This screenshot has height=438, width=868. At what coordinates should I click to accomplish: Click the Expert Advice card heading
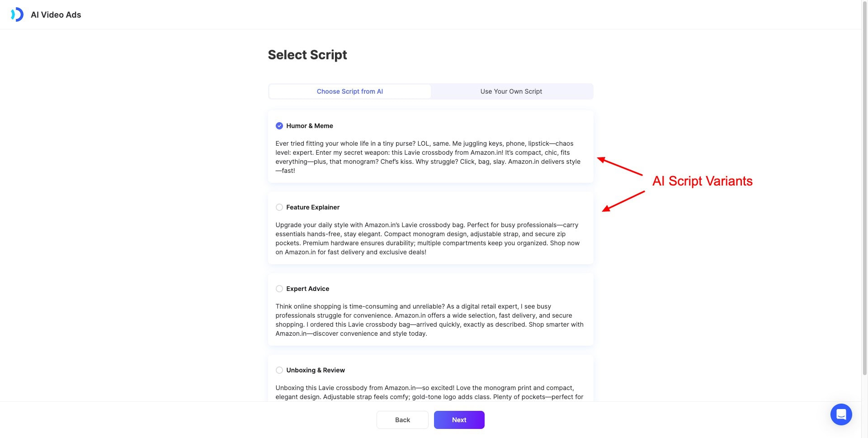[x=308, y=289]
